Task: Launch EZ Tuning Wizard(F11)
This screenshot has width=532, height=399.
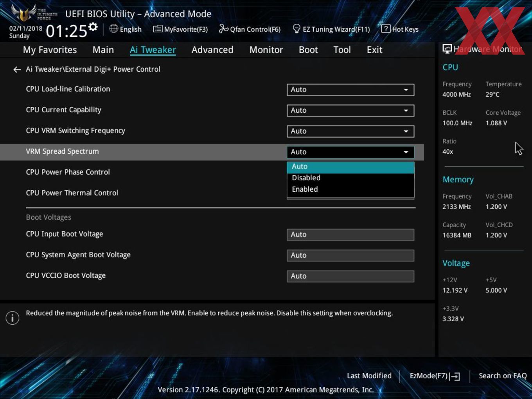Action: tap(331, 29)
